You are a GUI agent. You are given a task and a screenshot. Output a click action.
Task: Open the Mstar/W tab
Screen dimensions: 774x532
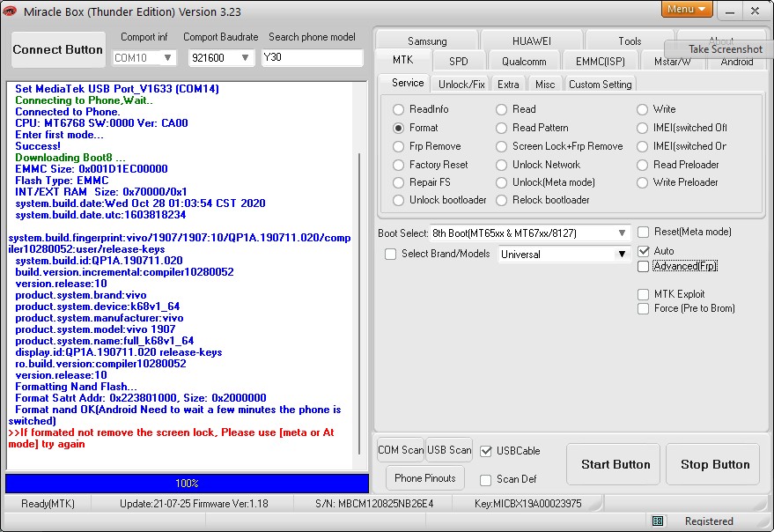[673, 62]
